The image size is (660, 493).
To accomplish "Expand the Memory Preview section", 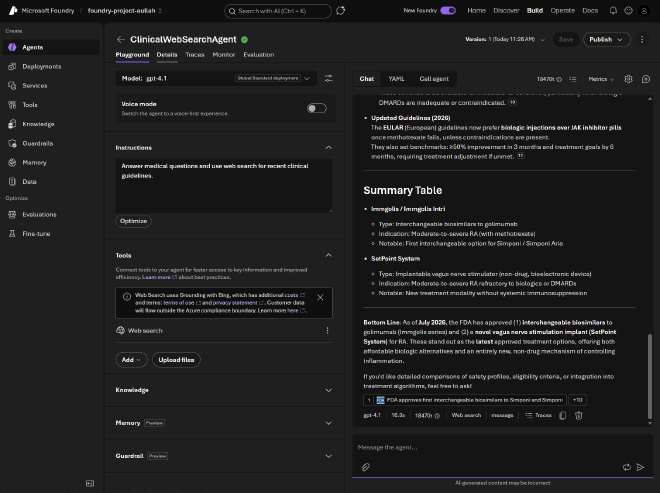I will pos(329,423).
